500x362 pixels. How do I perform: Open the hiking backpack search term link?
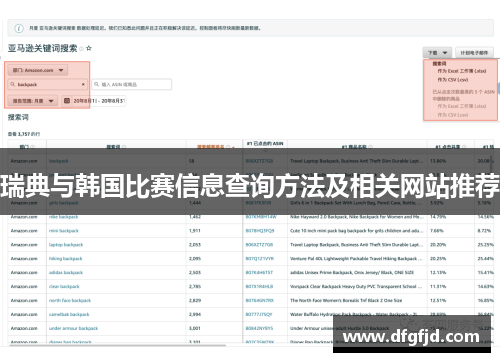click(x=65, y=259)
